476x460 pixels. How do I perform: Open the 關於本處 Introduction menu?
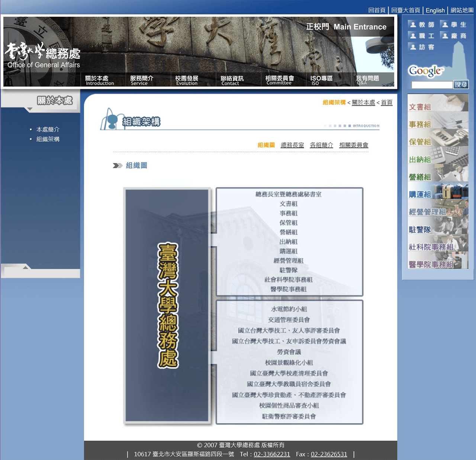[x=99, y=80]
